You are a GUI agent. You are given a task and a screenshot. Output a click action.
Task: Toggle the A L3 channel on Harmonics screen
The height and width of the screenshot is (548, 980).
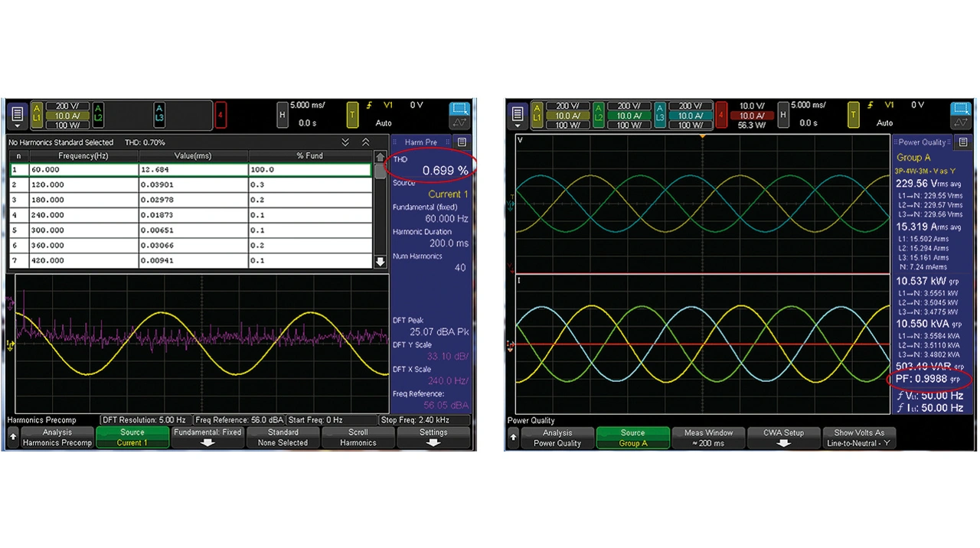coord(159,115)
